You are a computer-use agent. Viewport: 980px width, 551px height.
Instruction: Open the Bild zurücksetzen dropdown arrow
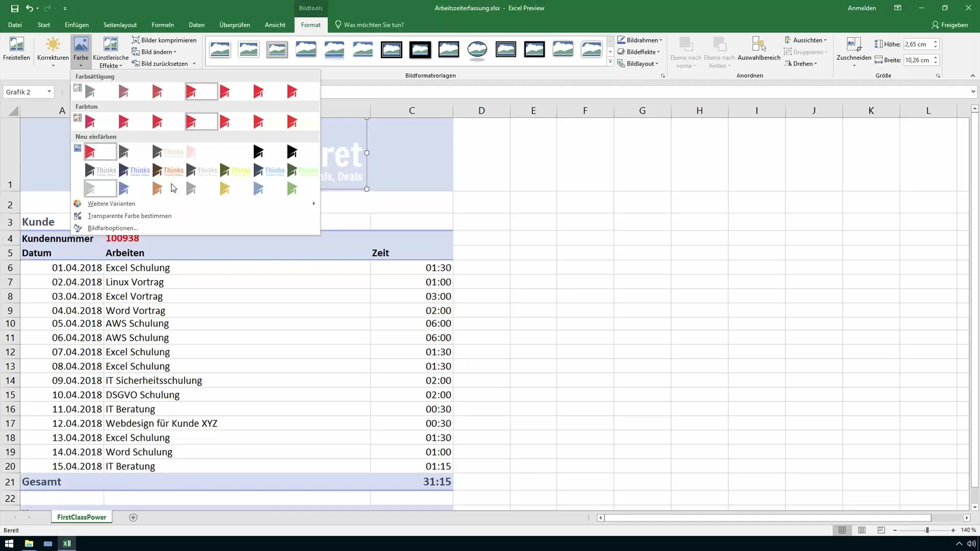194,64
